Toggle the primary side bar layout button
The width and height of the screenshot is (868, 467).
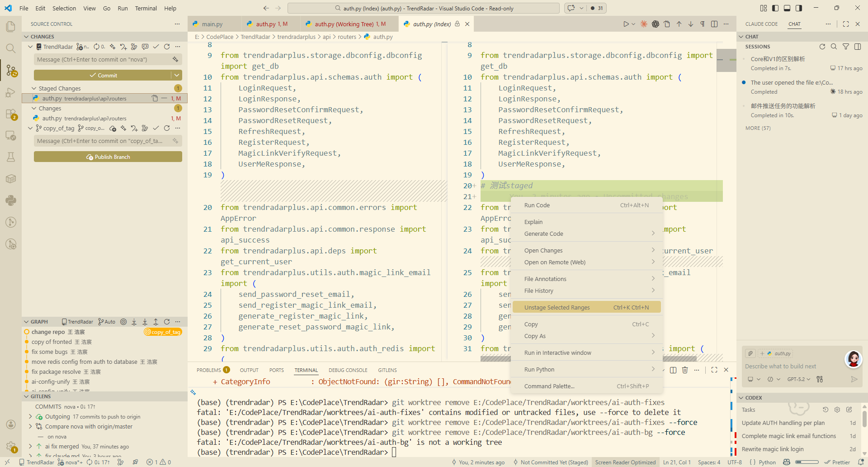(x=775, y=8)
